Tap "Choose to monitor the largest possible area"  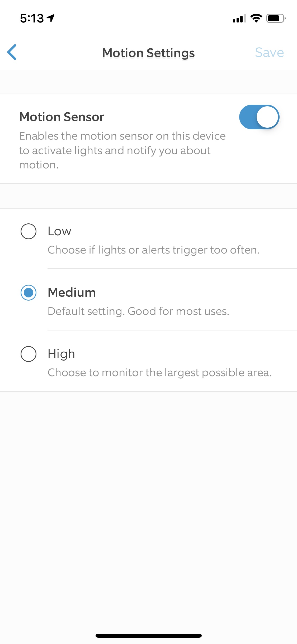[x=159, y=373]
